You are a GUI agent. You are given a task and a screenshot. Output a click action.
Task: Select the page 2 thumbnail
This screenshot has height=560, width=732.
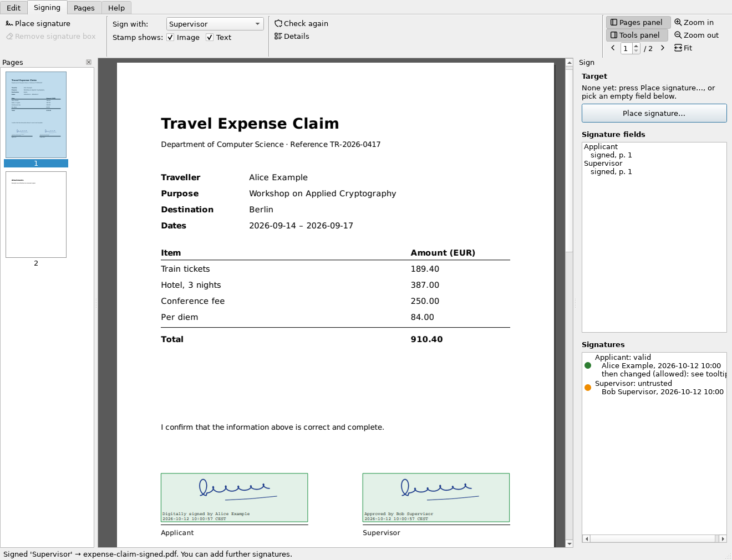click(x=36, y=215)
